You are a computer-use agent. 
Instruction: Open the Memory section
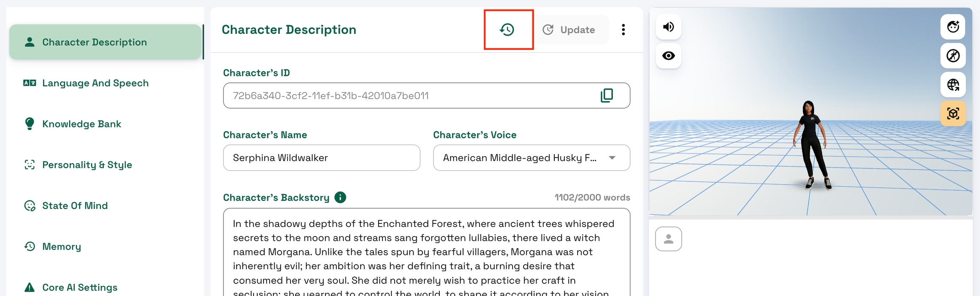pyautogui.click(x=62, y=247)
